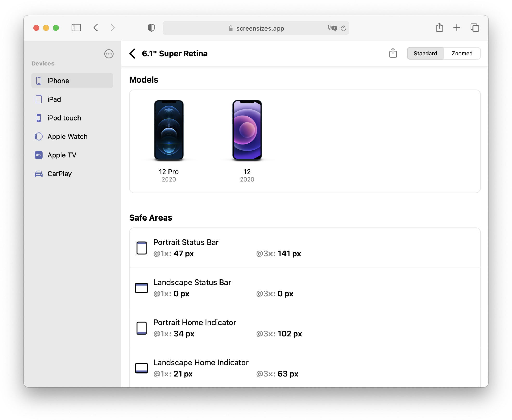Click the Apple TV sidebar icon
The width and height of the screenshot is (512, 420).
pos(38,155)
